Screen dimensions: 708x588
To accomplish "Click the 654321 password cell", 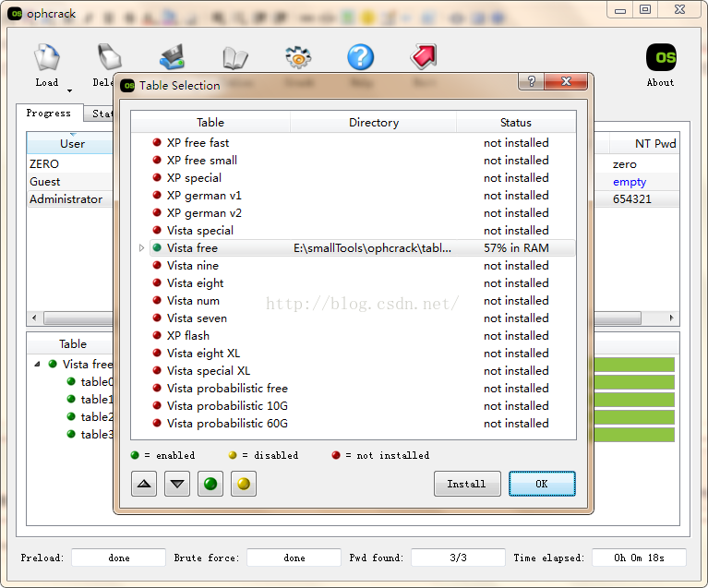I will 631,199.
